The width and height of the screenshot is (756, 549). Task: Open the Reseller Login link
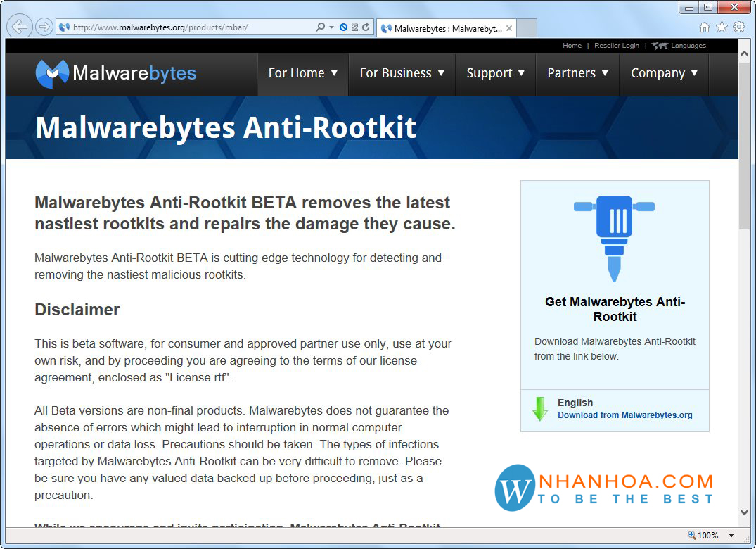[616, 45]
